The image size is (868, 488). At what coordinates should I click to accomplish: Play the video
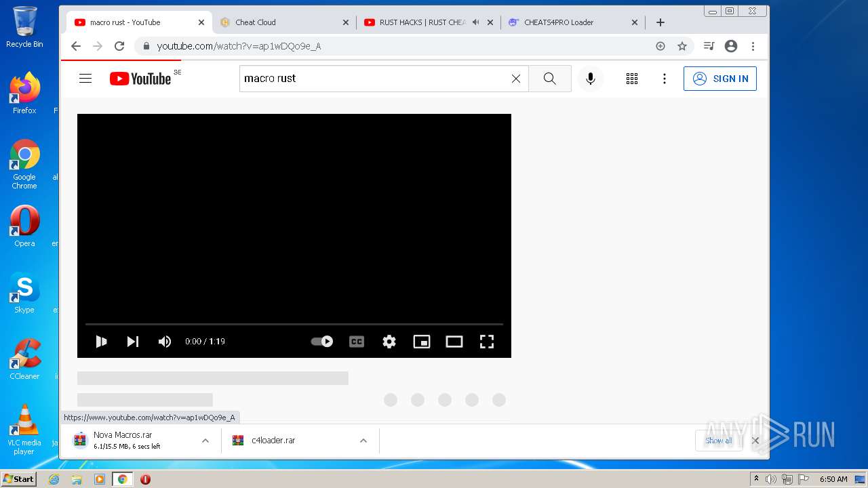[101, 342]
